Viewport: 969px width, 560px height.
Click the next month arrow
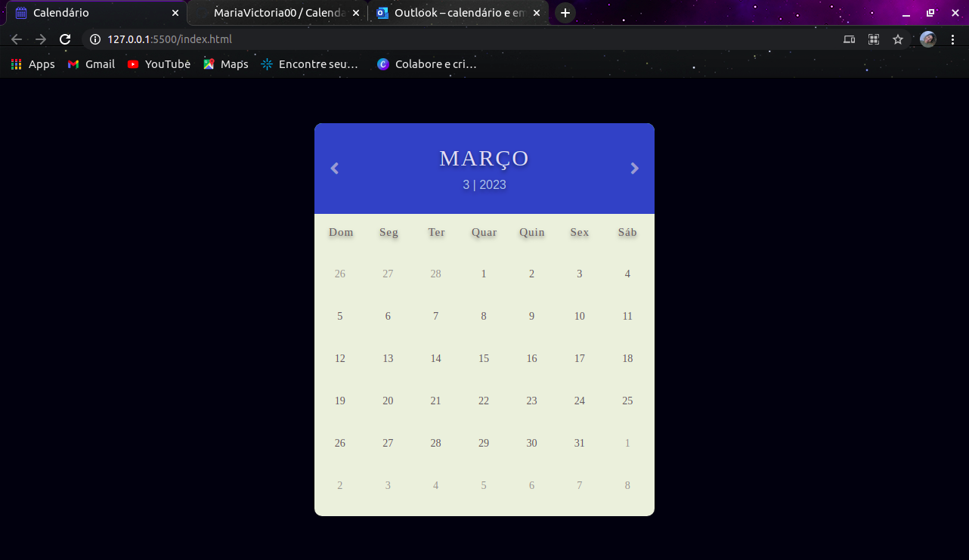(634, 168)
